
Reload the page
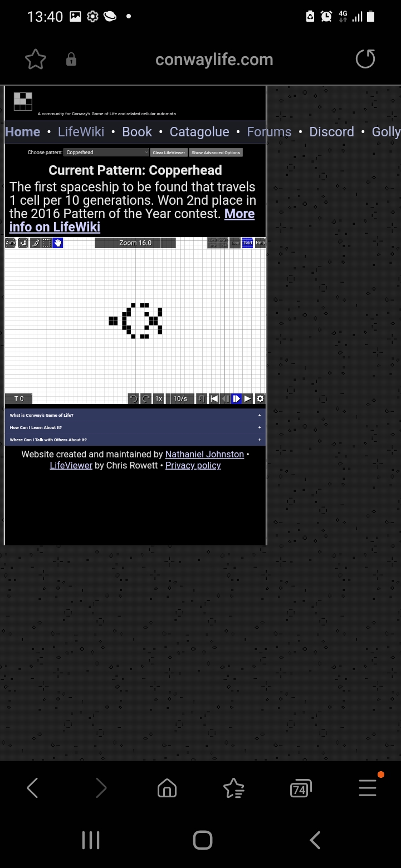[365, 59]
